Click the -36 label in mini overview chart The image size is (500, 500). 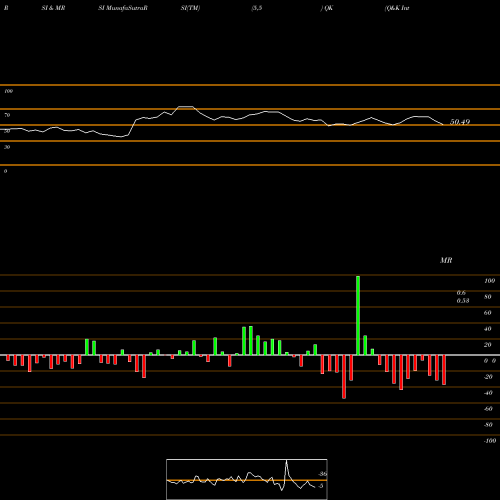coord(323,474)
